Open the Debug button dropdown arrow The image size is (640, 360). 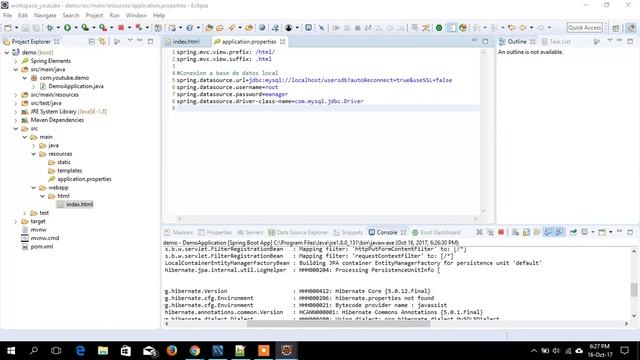(58, 28)
